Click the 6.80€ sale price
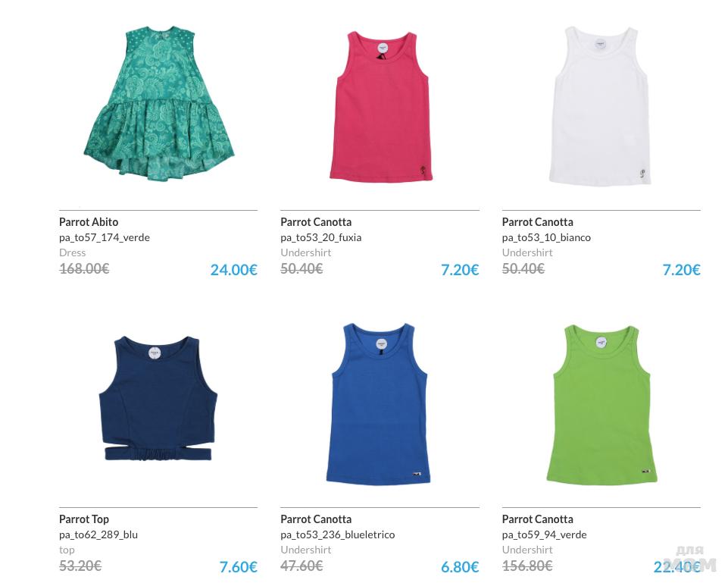Image resolution: width=728 pixels, height=583 pixels. [x=460, y=567]
